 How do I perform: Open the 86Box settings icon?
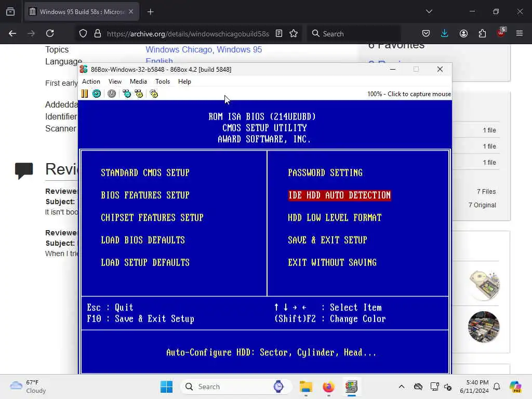[x=154, y=94]
